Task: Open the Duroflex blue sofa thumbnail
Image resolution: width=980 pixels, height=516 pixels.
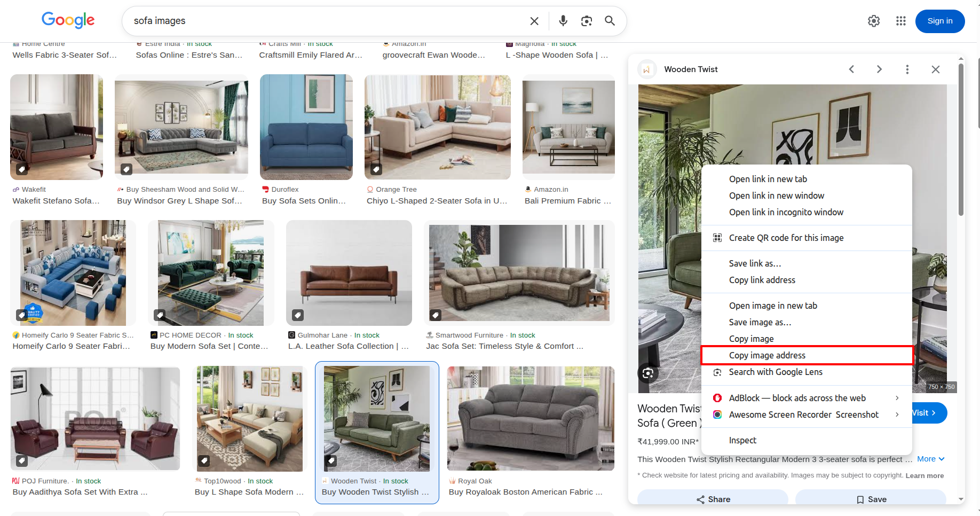Action: point(306,127)
